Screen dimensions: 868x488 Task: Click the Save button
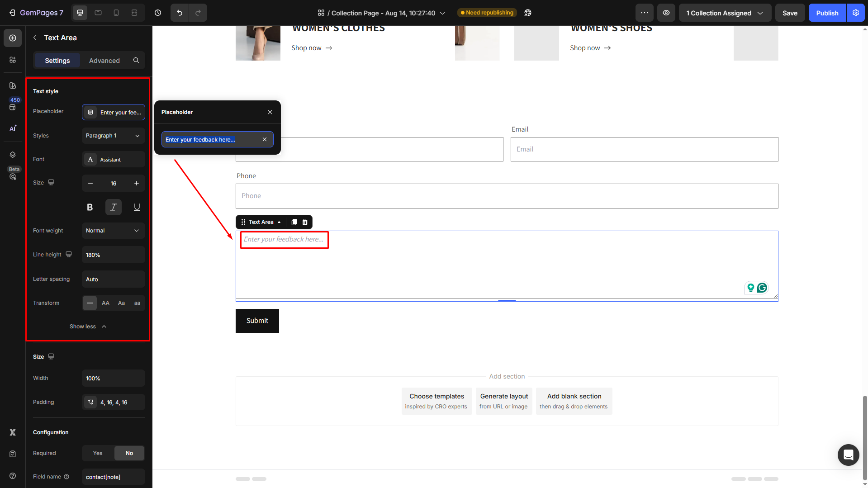[790, 13]
